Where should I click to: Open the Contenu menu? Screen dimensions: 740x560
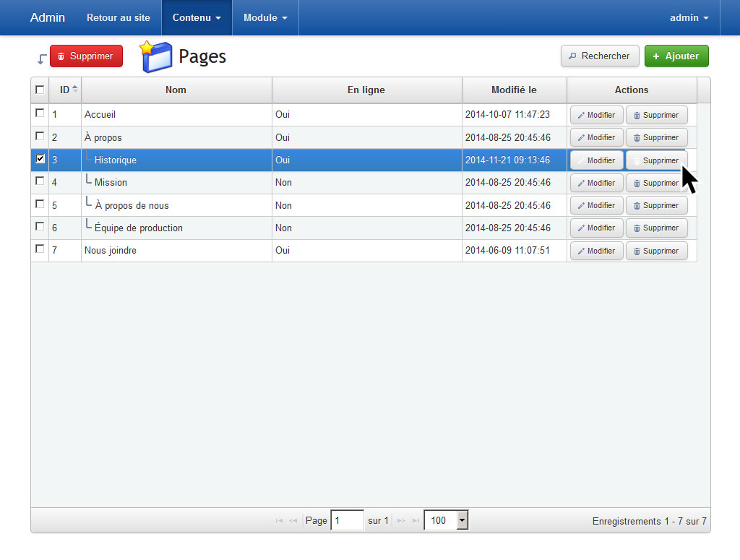pos(197,17)
